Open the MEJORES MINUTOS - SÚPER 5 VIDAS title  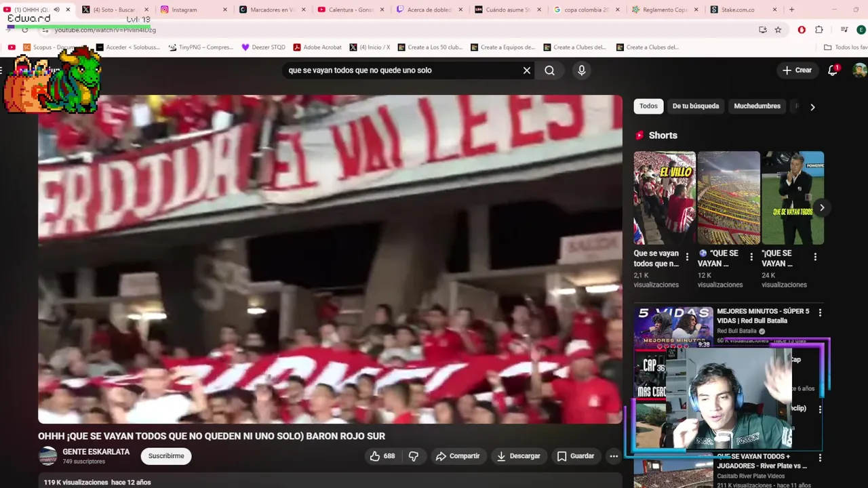tap(763, 316)
